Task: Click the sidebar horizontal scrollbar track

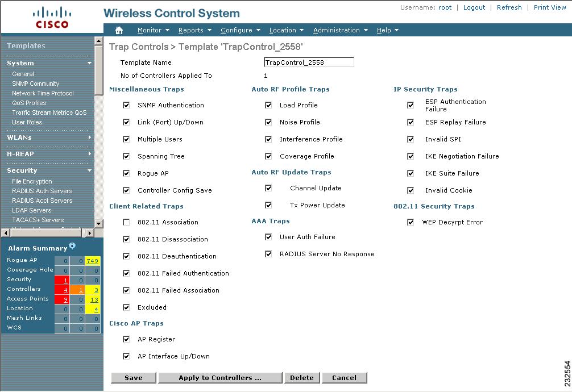Action: point(47,233)
